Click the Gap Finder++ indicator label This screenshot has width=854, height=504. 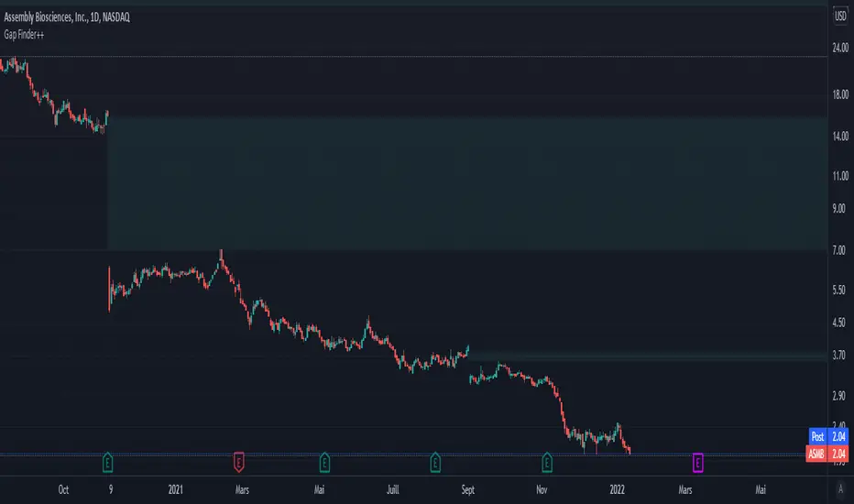pyautogui.click(x=24, y=35)
